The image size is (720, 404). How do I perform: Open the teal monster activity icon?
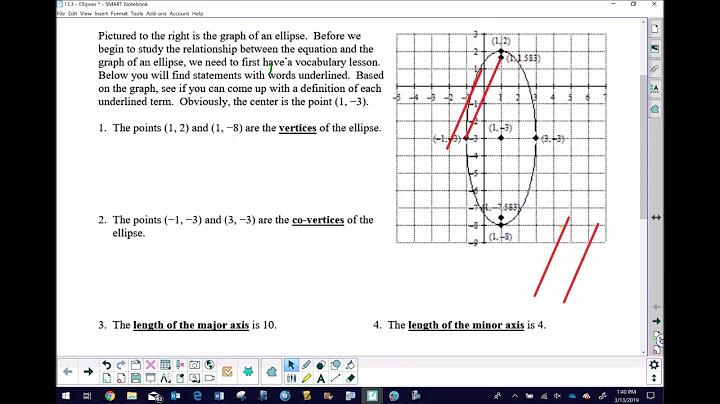[x=248, y=371]
